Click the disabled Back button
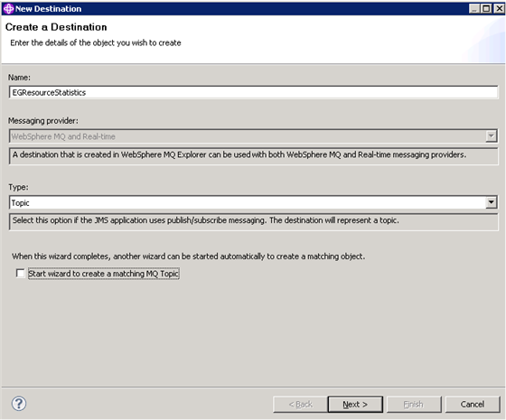This screenshot has height=420, width=506. (300, 405)
